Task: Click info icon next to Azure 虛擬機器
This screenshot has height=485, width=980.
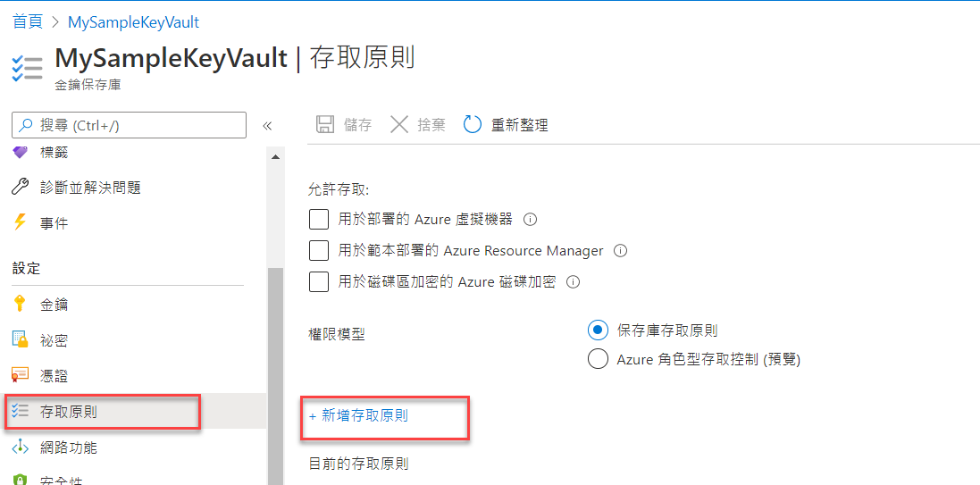Action: (530, 220)
